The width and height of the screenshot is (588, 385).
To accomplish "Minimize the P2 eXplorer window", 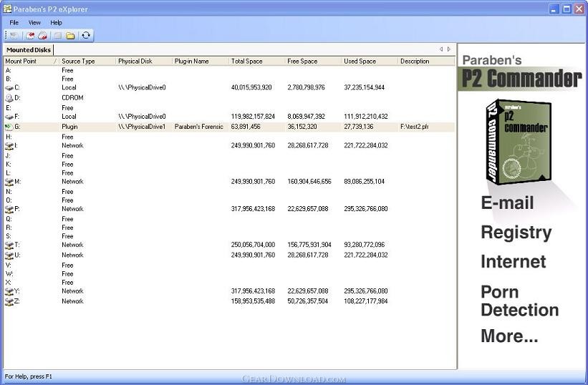I will [554, 9].
